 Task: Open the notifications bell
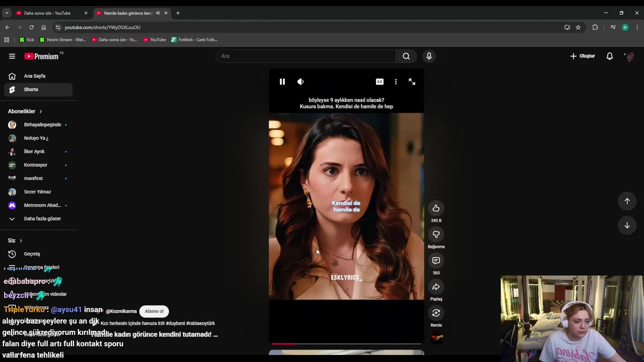point(609,56)
